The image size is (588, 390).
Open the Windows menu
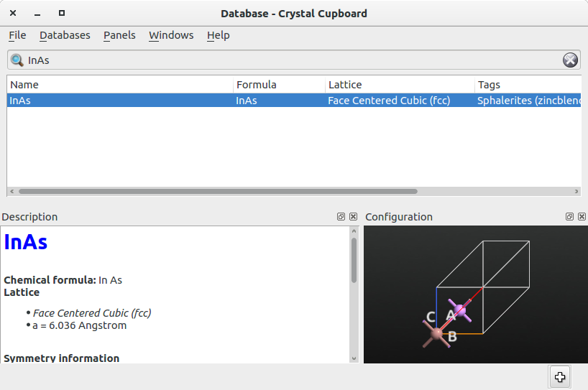171,35
